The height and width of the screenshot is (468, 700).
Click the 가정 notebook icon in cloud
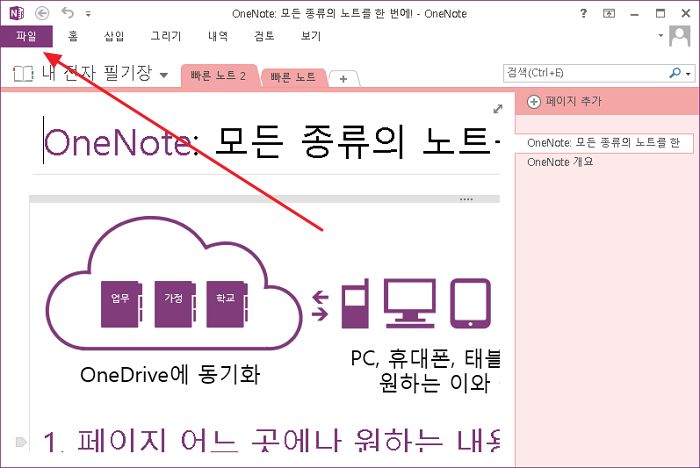(x=175, y=304)
